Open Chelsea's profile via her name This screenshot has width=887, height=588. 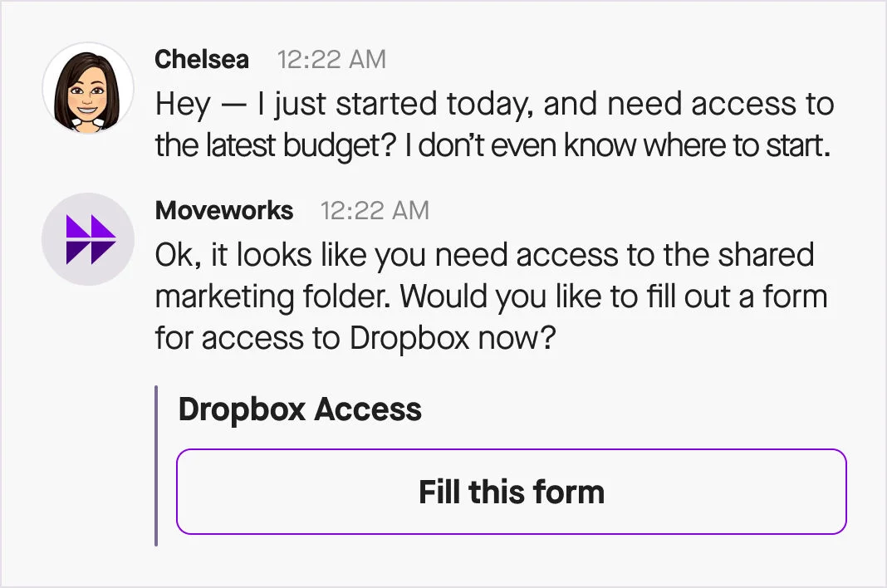[x=202, y=60]
